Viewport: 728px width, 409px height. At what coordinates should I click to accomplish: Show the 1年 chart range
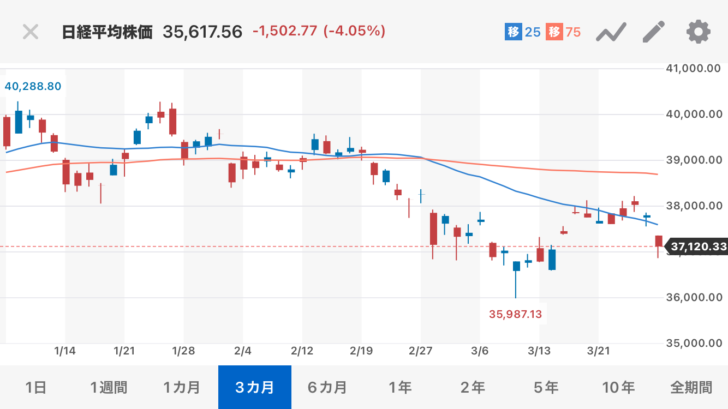coord(400,387)
